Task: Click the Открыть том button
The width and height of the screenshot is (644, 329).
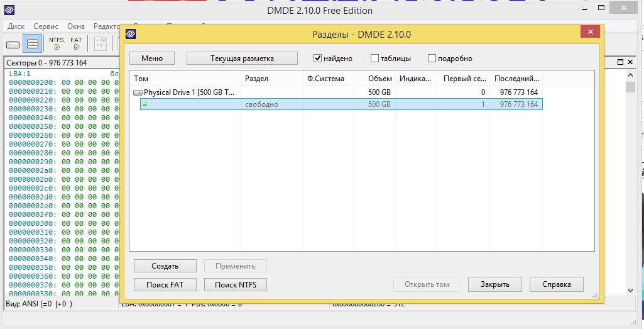Action: [x=427, y=284]
